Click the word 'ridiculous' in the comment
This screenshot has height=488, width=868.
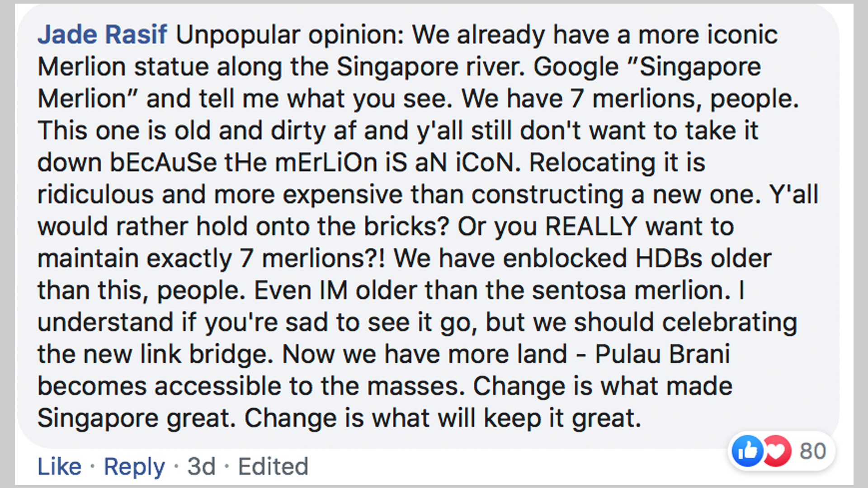[95, 195]
